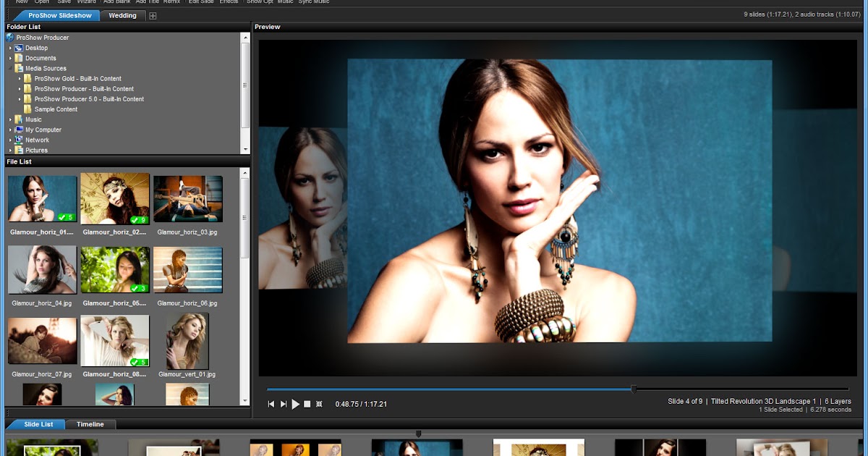
Task: Click the Remix toolbar button
Action: click(172, 2)
